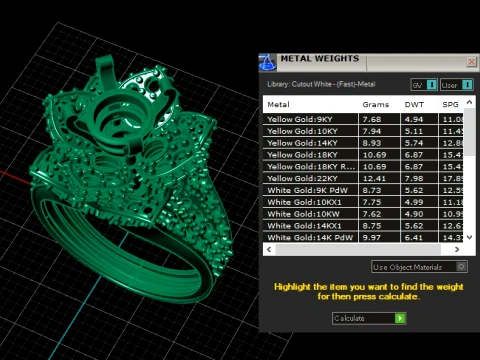Click the 9.97 grams cell

(379, 237)
